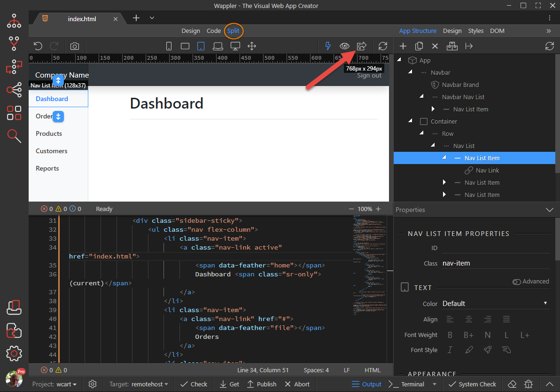Toggle the eye preview mode
This screenshot has height=392, width=560.
pyautogui.click(x=344, y=46)
